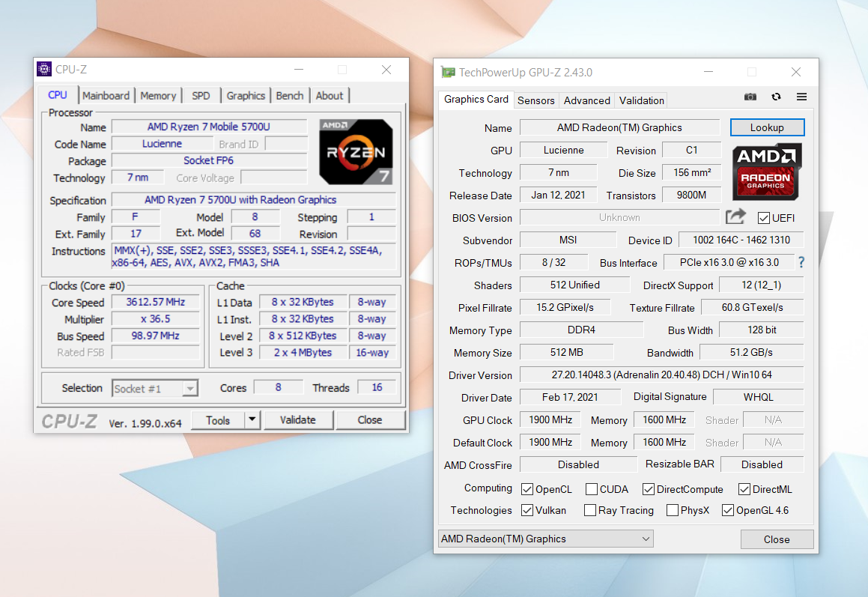Click the Close button in CPU-Z
Image resolution: width=868 pixels, height=597 pixels.
click(370, 419)
